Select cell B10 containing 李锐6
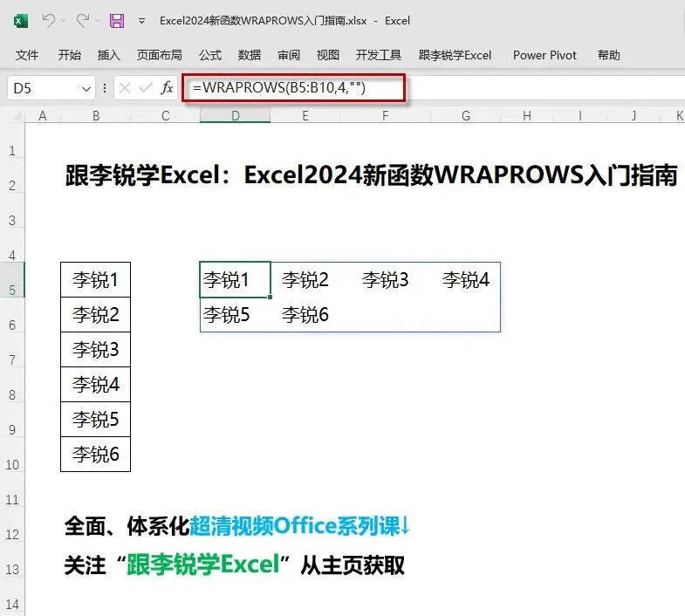The height and width of the screenshot is (616, 685). pyautogui.click(x=96, y=455)
